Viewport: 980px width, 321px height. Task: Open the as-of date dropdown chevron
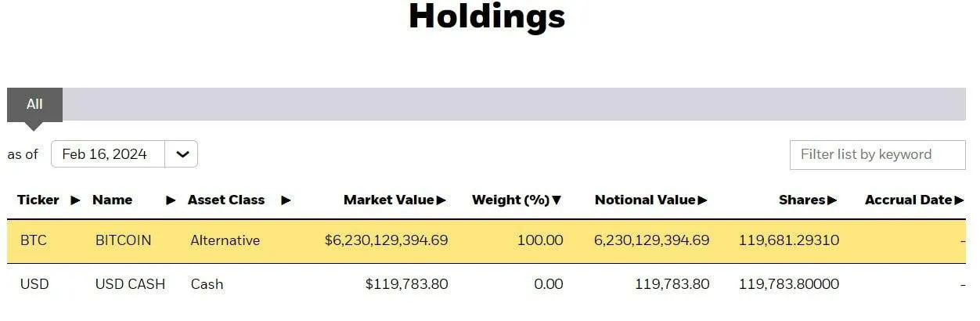pos(182,154)
